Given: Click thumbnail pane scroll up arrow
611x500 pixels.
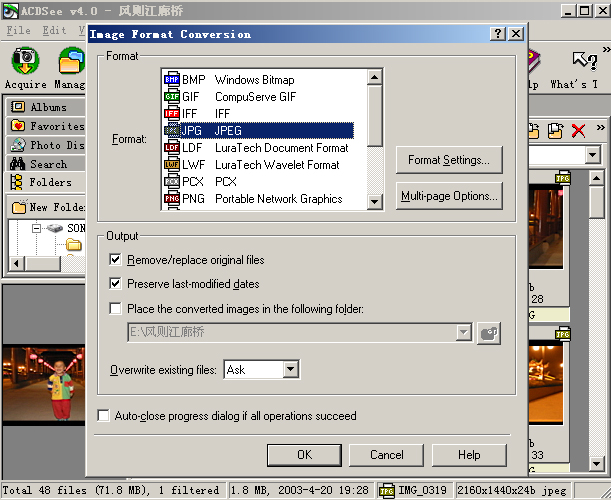Looking at the screenshot, I should (x=596, y=178).
